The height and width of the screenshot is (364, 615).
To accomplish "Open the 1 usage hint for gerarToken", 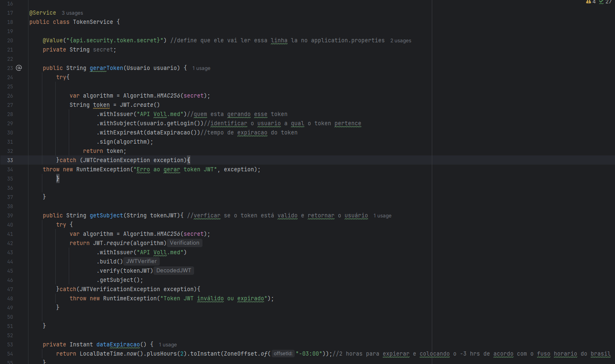I will tap(201, 68).
